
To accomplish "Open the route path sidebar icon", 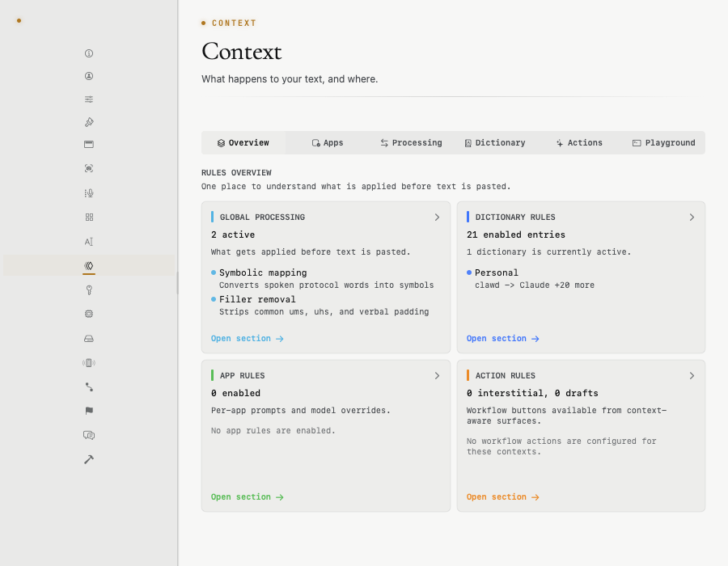I will [x=89, y=387].
